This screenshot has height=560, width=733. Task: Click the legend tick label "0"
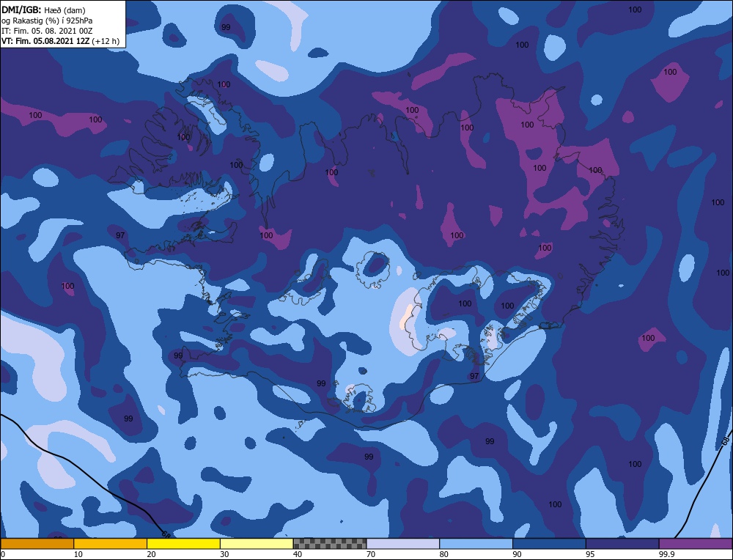(3, 554)
